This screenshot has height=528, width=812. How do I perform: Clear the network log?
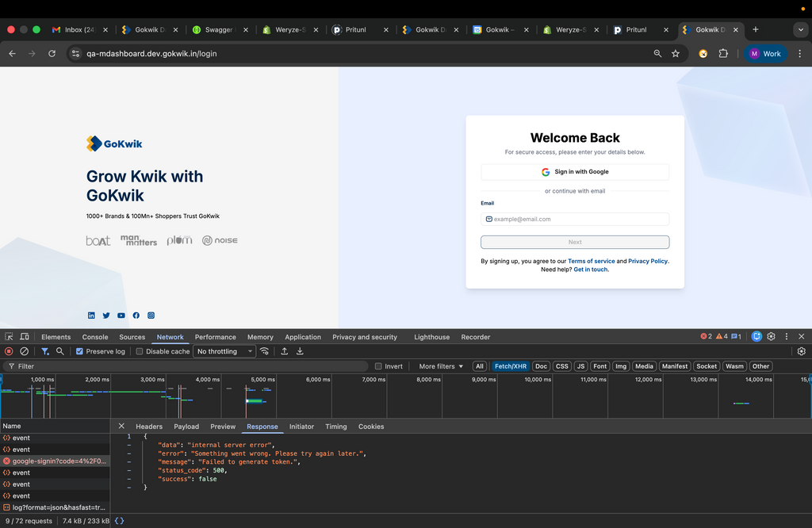click(x=25, y=351)
